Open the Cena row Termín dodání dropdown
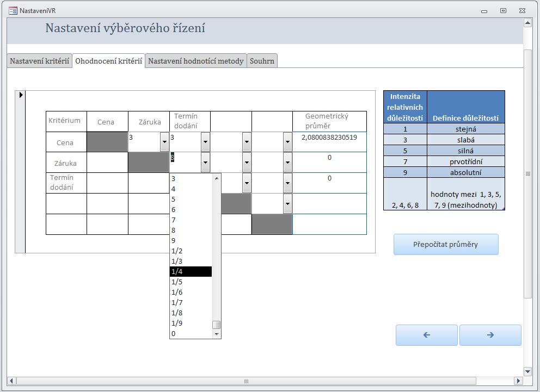This screenshot has height=392, width=540. (x=206, y=142)
